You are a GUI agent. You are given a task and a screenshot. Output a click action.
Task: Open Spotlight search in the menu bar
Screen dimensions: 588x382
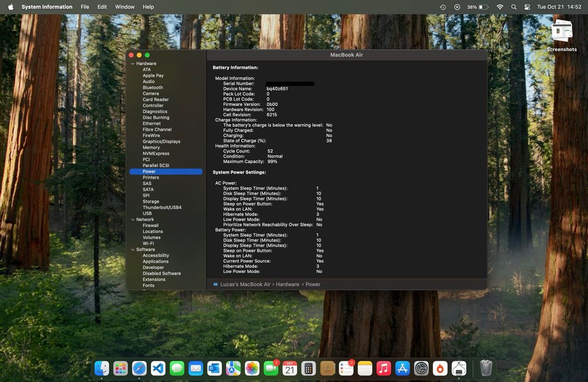pyautogui.click(x=514, y=6)
